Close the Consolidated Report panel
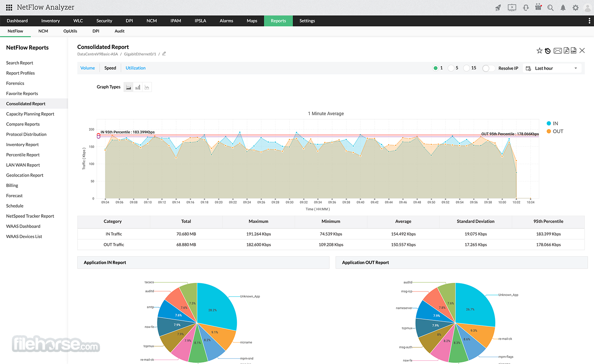Screen dimensions: 594x364 [582, 50]
